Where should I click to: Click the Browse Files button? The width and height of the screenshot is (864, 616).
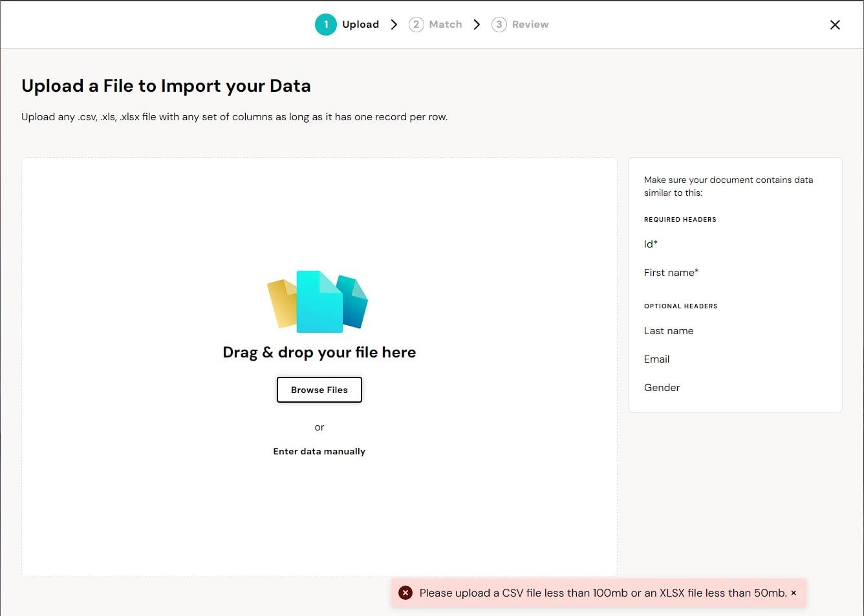tap(319, 390)
